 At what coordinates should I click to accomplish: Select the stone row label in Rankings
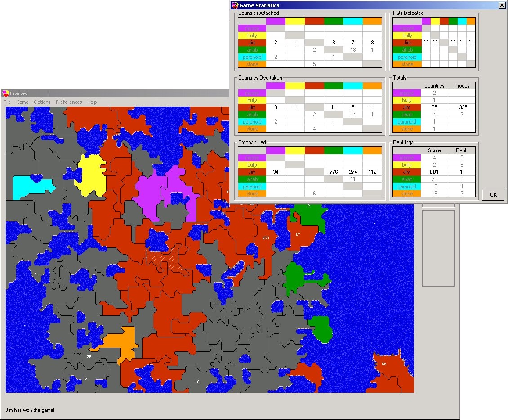[x=407, y=194]
